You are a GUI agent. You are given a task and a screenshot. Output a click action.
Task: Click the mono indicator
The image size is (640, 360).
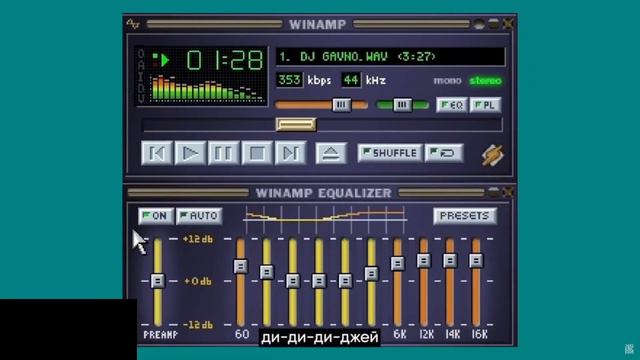[447, 81]
